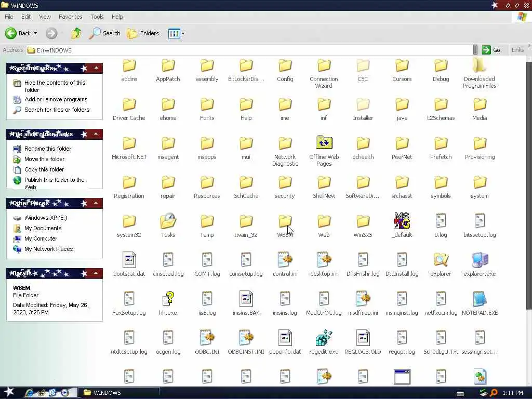Viewport: 532px width, 399px height.
Task: Collapse the File and Folder Tasks panel
Action: (x=96, y=134)
